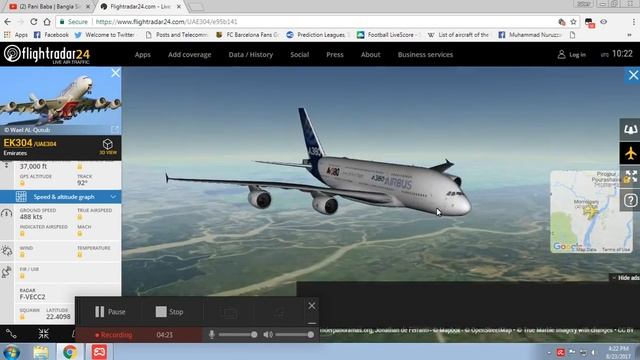Mute the recorder speaker icon
Viewport: 640px width, 360px height.
[x=268, y=335]
